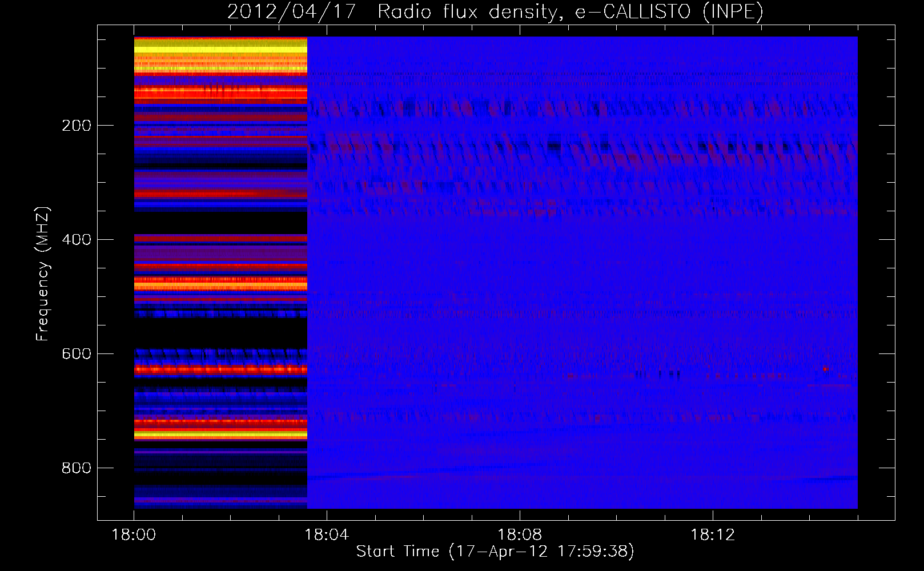The image size is (924, 571).
Task: Click the bright yellow band at top of spectrogram
Action: click(220, 50)
